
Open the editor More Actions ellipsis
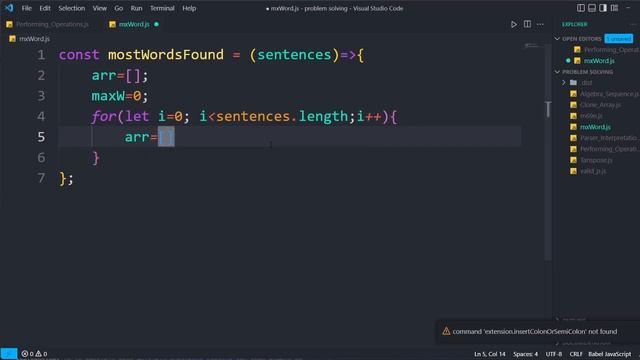coord(540,24)
